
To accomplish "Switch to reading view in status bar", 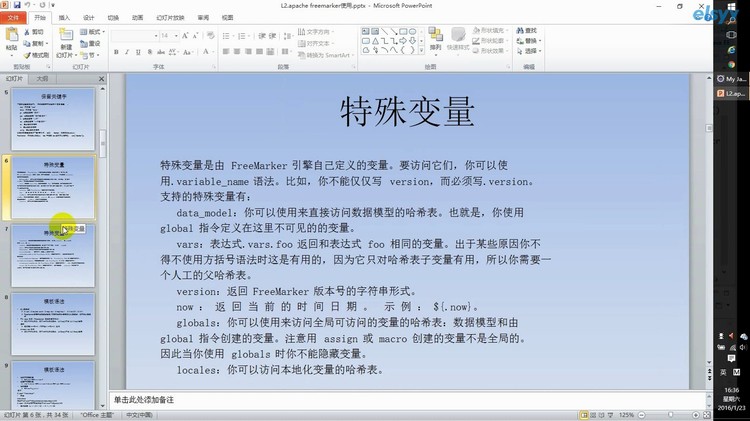I will pyautogui.click(x=602, y=415).
